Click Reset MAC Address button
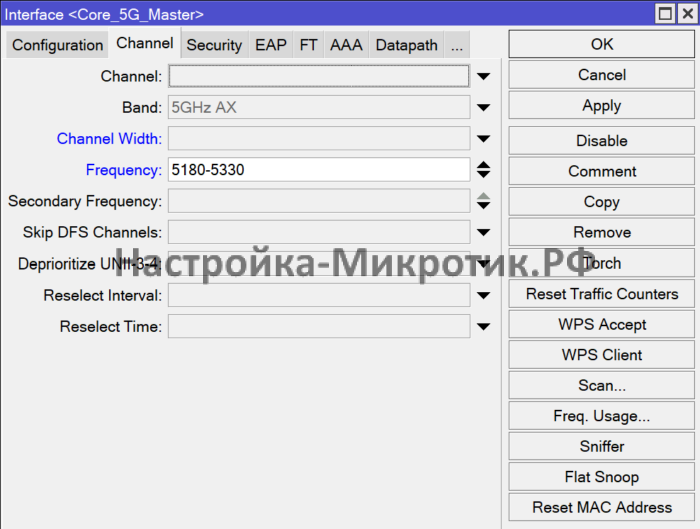The height and width of the screenshot is (529, 700). point(602,507)
